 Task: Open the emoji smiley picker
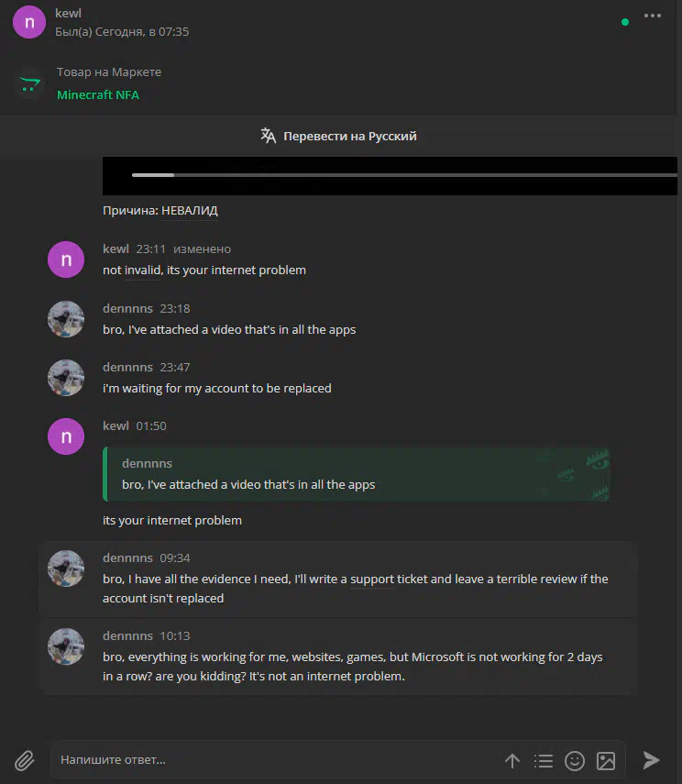575,760
